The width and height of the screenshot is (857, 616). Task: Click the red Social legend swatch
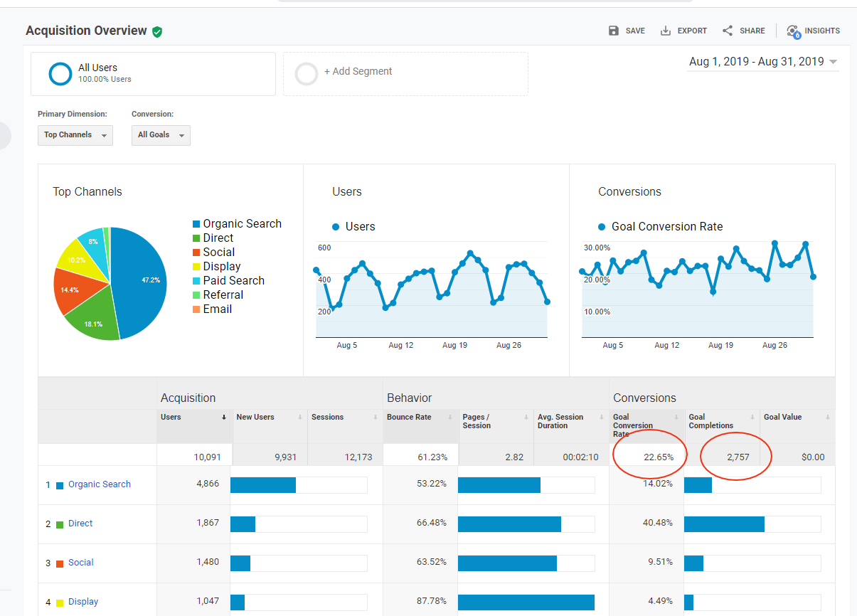coord(196,253)
